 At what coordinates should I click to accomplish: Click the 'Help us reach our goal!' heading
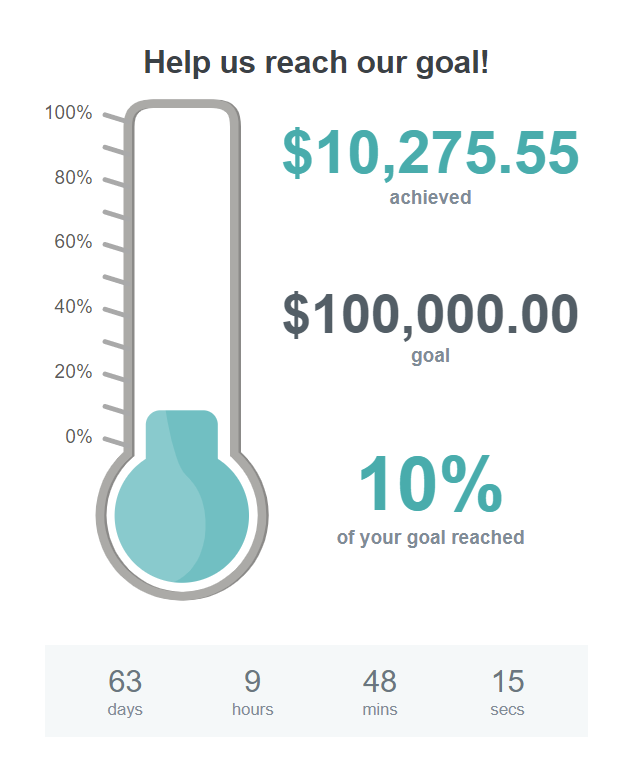(316, 63)
